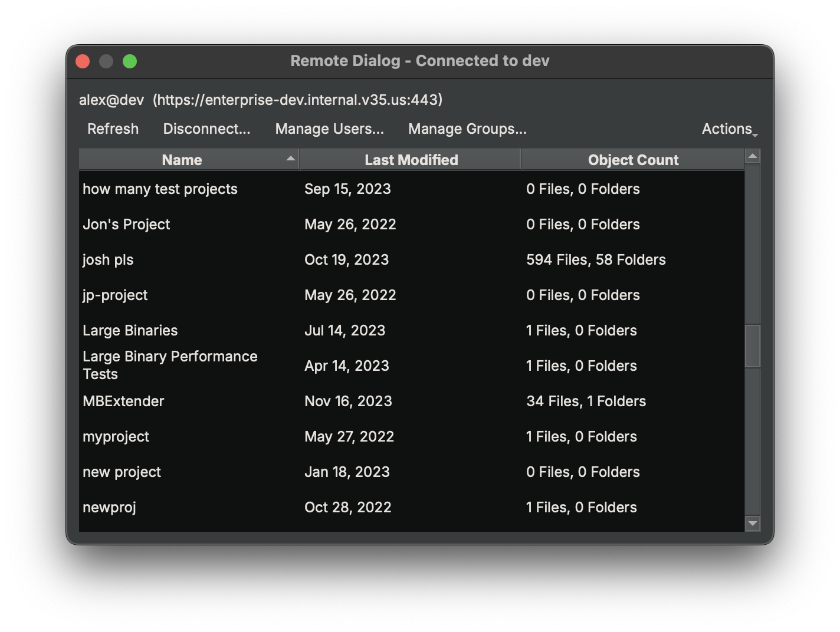
Task: Click the green zoom window control
Action: pos(129,61)
